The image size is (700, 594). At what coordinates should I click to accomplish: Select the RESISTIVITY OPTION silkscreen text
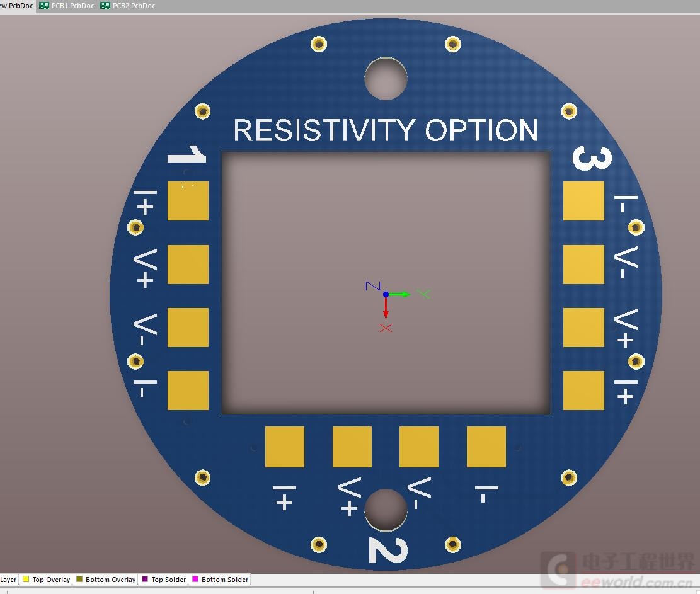[x=386, y=130]
